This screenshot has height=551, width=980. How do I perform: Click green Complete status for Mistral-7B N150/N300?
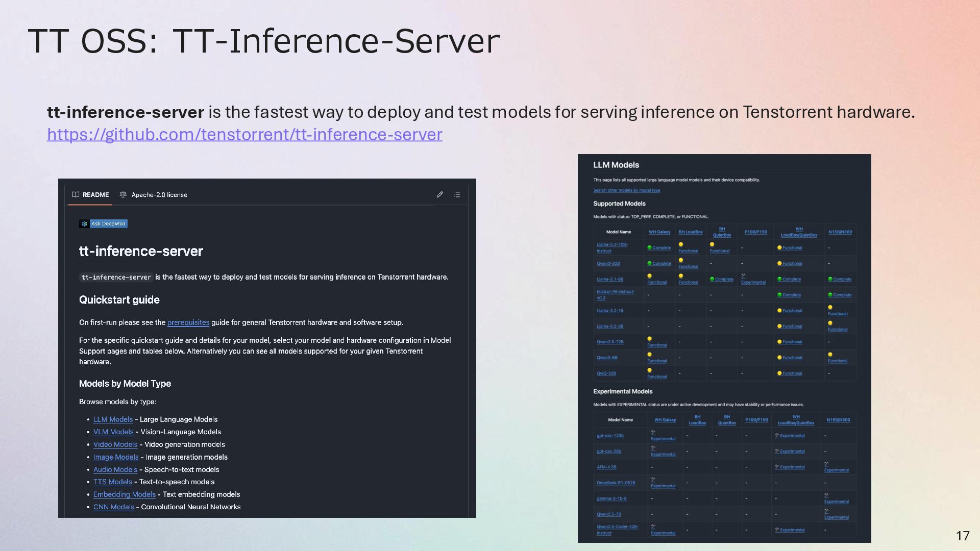click(840, 295)
